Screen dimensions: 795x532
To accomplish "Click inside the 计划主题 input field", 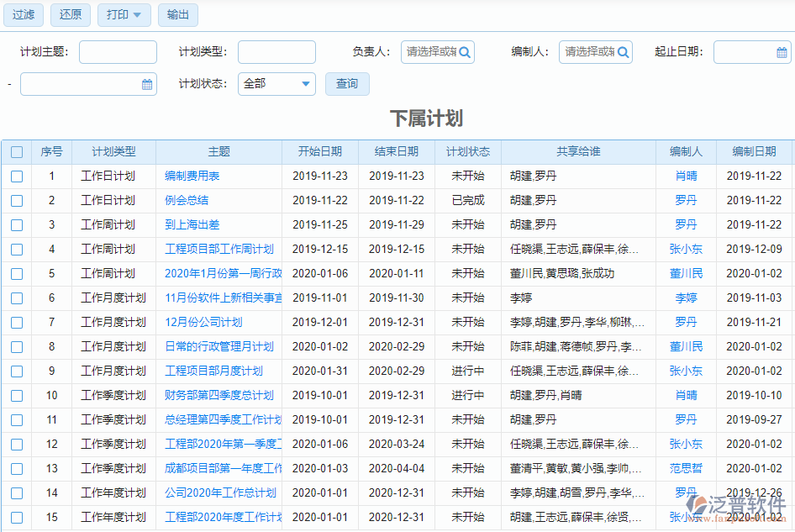I will tap(118, 51).
